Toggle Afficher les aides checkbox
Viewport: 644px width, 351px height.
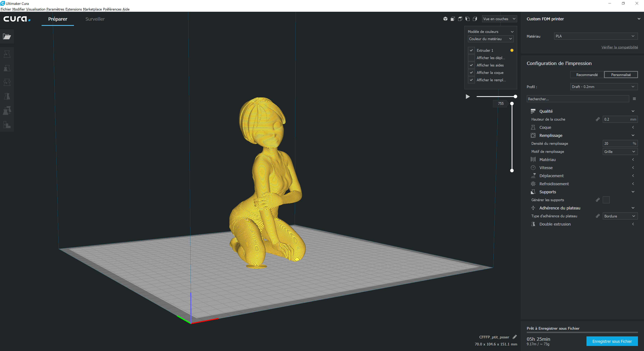(471, 65)
